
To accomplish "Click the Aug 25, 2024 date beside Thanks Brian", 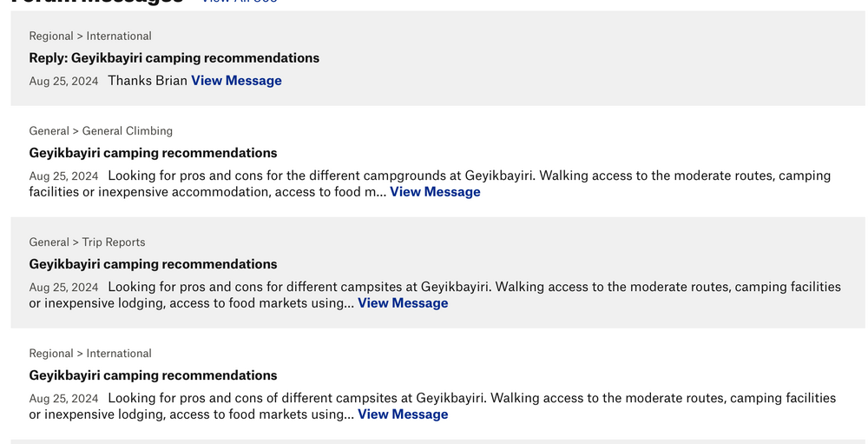I will [x=63, y=81].
